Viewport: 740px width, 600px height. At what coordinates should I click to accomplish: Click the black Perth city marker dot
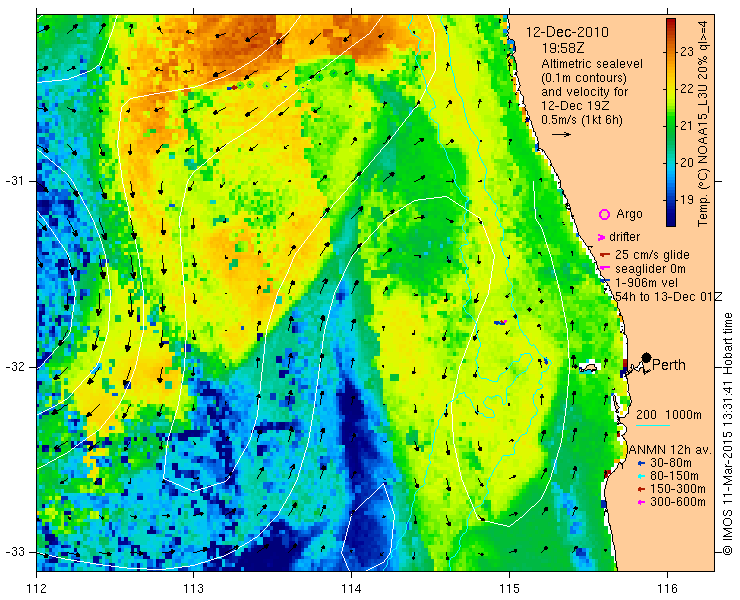pyautogui.click(x=647, y=358)
